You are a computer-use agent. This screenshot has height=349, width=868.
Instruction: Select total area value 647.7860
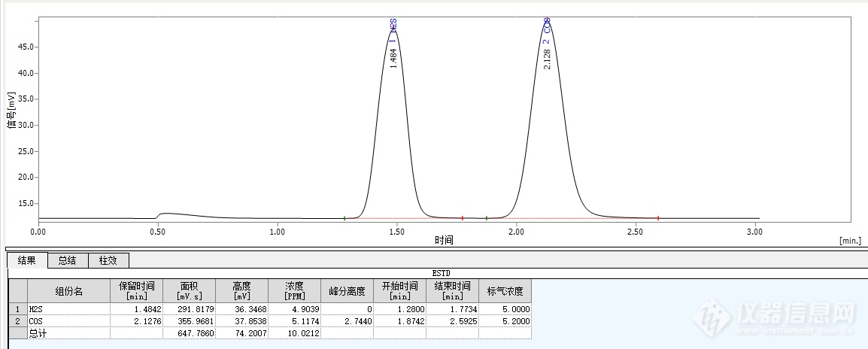[x=189, y=333]
